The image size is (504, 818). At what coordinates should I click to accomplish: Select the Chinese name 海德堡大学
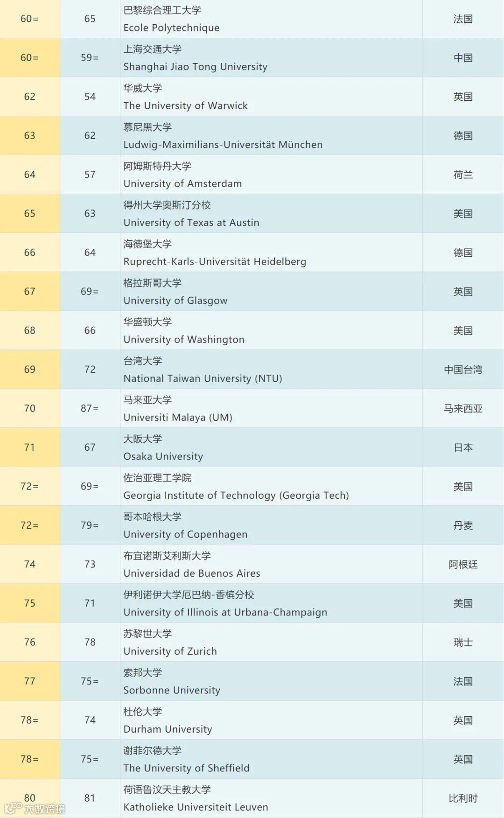pos(147,244)
